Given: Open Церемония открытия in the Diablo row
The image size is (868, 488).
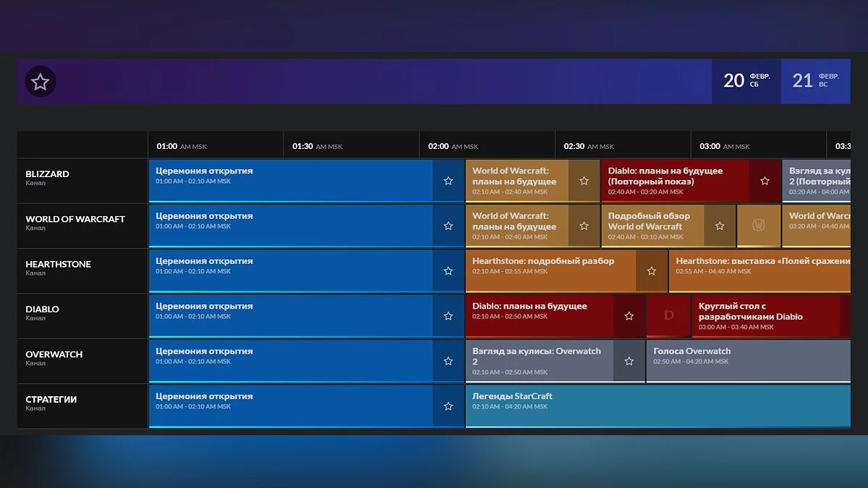Looking at the screenshot, I should click(x=291, y=316).
